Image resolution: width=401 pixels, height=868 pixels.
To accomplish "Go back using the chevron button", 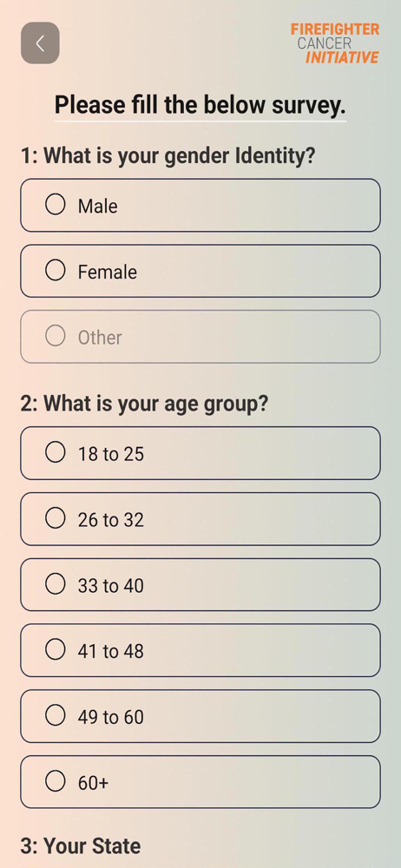I will [40, 43].
